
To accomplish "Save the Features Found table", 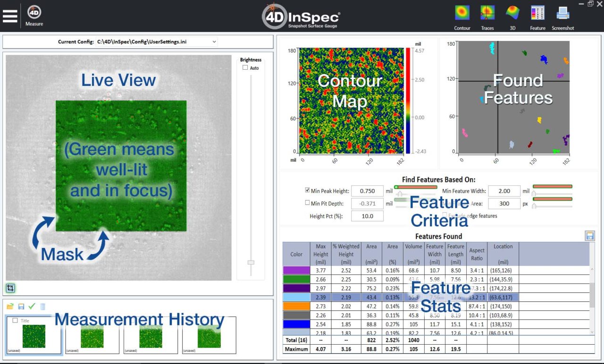I will click(590, 235).
